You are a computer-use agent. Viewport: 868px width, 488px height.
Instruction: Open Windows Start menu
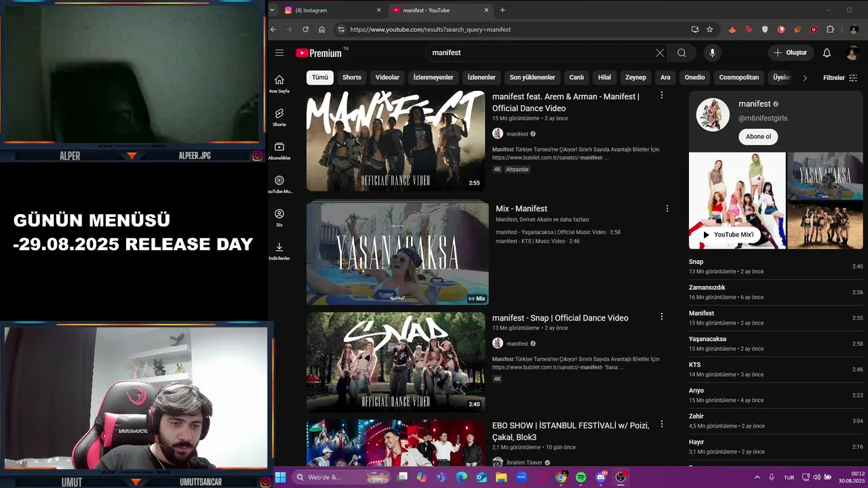(280, 477)
